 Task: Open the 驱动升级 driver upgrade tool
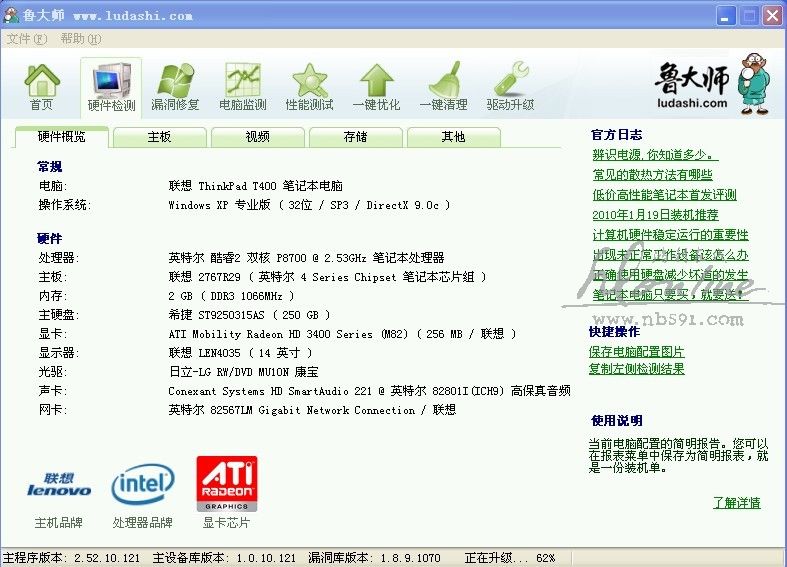click(510, 85)
